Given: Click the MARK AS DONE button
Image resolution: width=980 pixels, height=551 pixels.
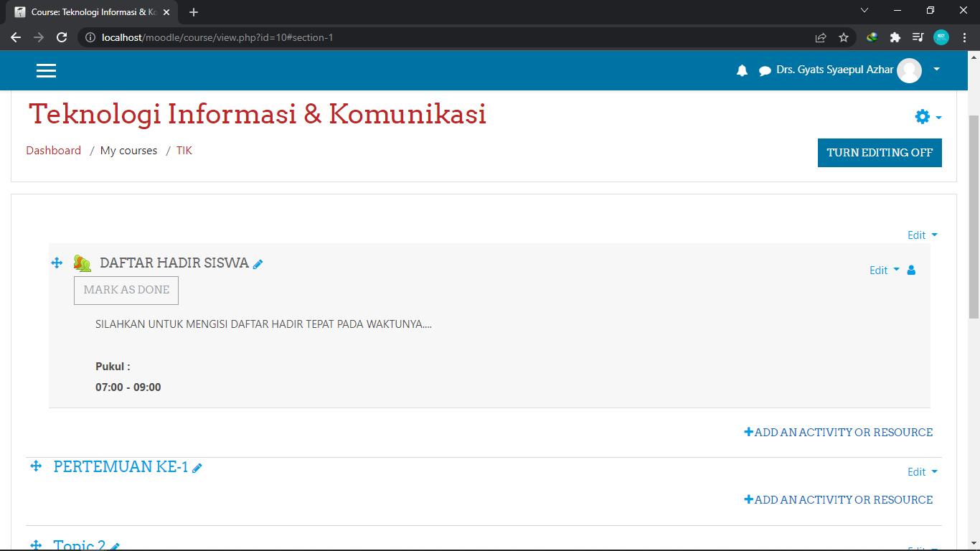Looking at the screenshot, I should [126, 290].
